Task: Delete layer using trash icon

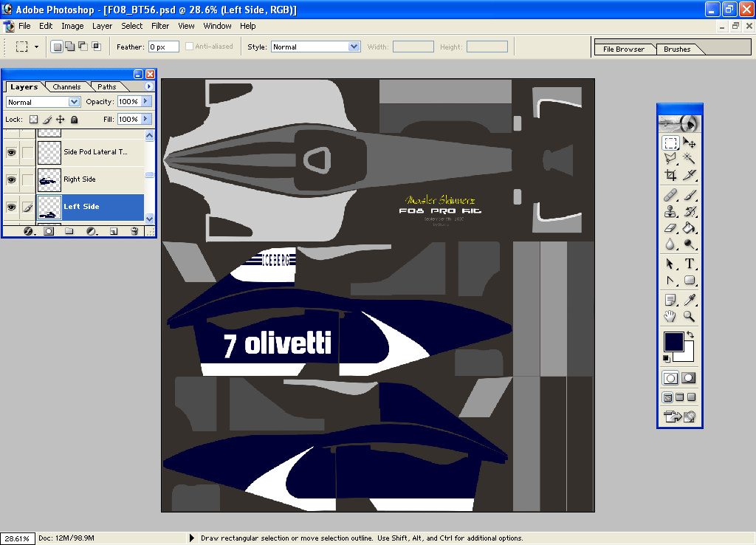Action: click(x=134, y=231)
